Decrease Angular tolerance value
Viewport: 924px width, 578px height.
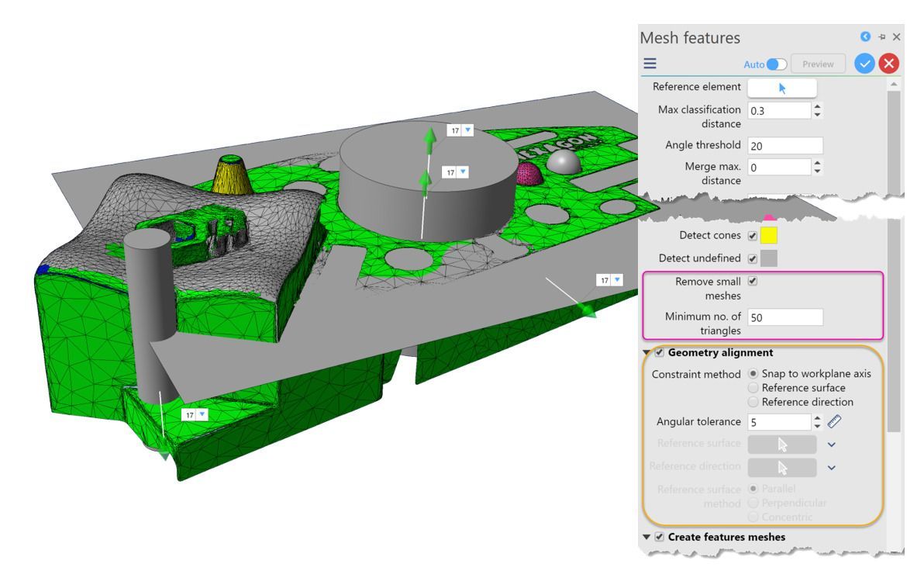pyautogui.click(x=817, y=427)
